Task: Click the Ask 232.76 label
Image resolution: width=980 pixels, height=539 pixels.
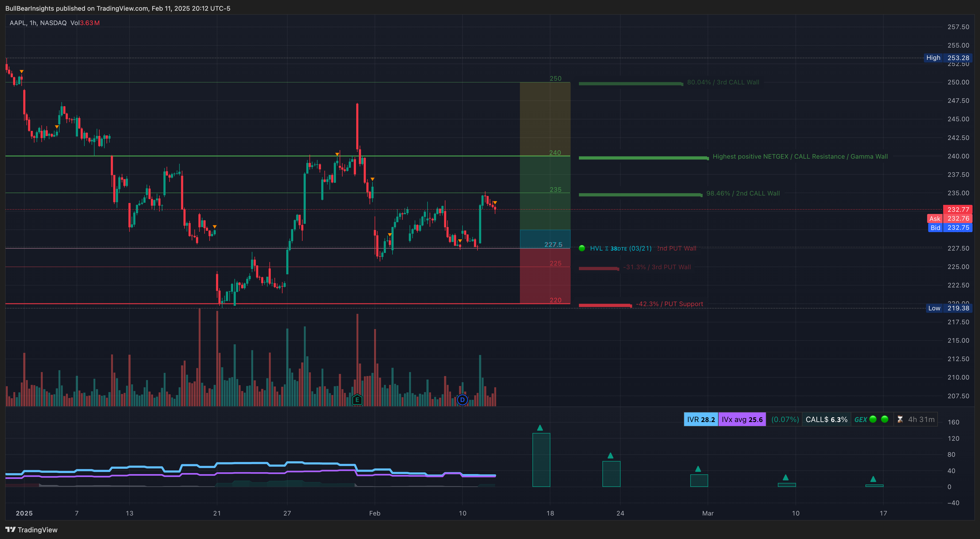Action: [950, 218]
